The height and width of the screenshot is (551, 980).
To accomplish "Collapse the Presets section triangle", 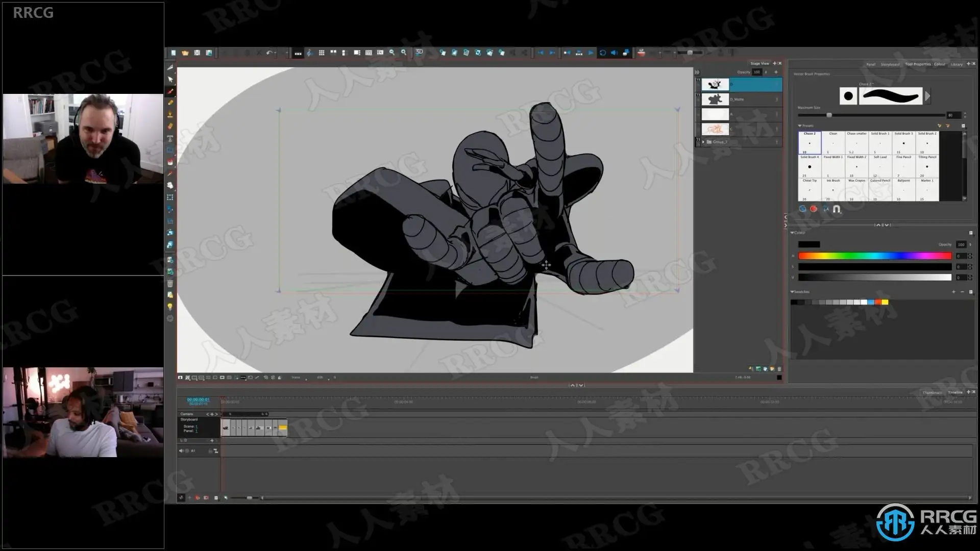I will 800,126.
